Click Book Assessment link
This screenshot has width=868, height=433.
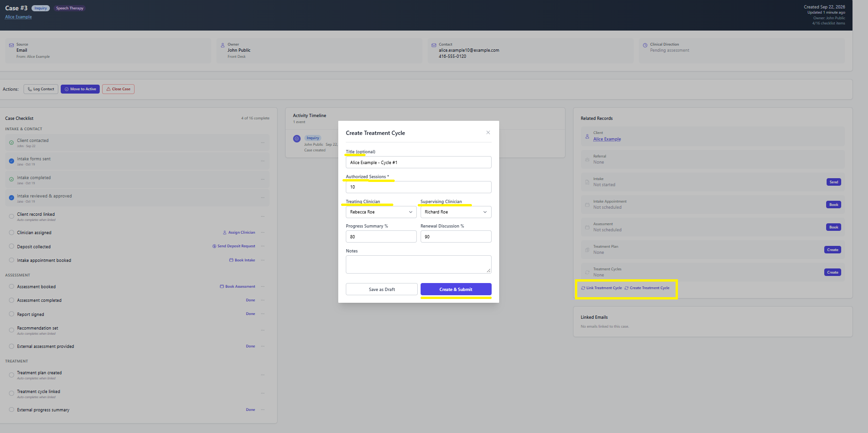click(238, 286)
